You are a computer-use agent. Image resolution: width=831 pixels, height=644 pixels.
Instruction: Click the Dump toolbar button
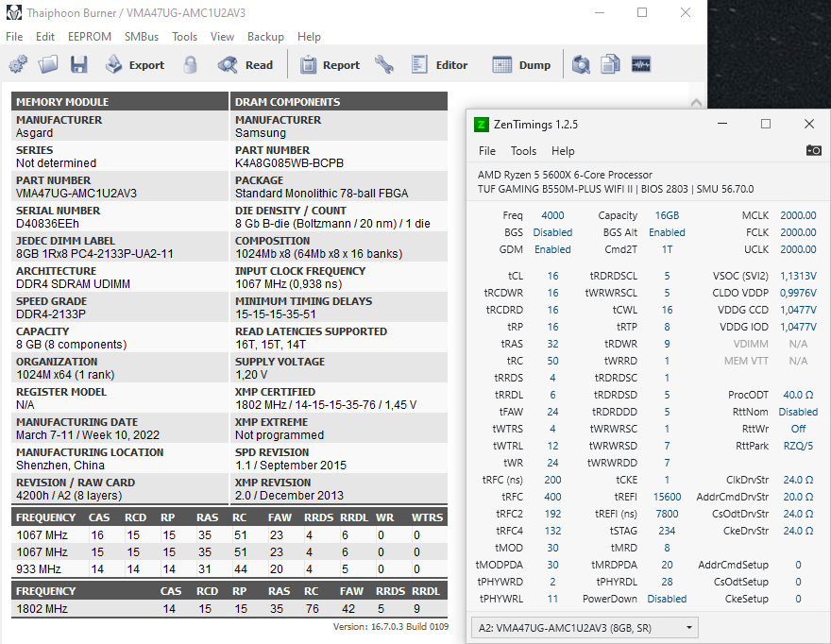click(x=521, y=64)
